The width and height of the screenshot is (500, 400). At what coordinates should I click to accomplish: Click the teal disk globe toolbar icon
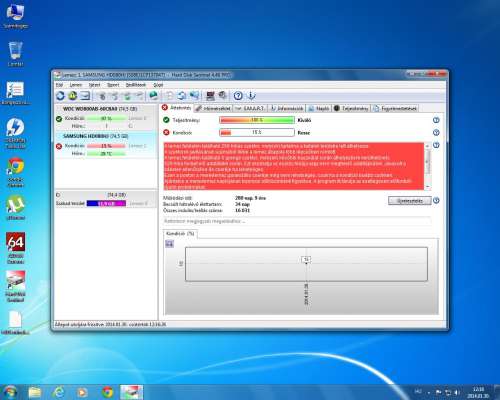[153, 96]
